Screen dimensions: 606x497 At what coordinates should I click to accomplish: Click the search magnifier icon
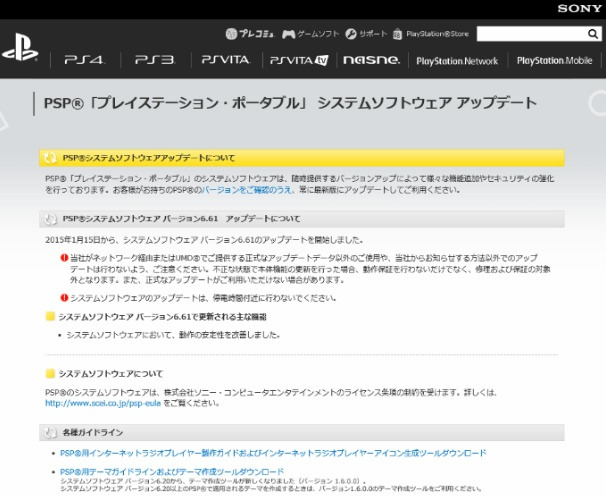coord(593,34)
